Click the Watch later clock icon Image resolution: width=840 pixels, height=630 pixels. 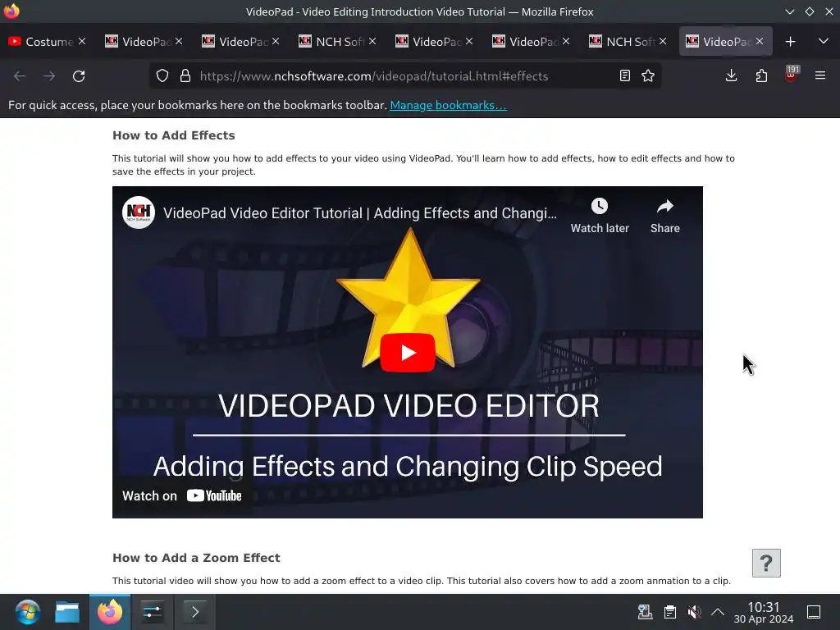(600, 206)
